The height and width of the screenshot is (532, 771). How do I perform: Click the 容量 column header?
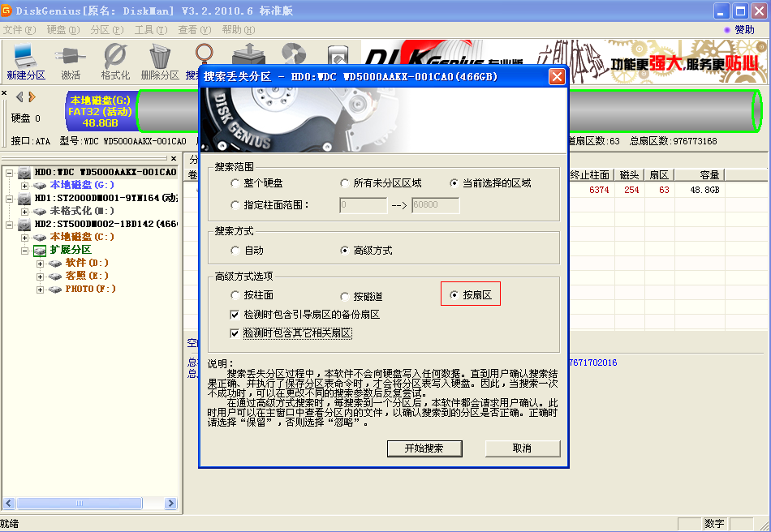(x=700, y=175)
